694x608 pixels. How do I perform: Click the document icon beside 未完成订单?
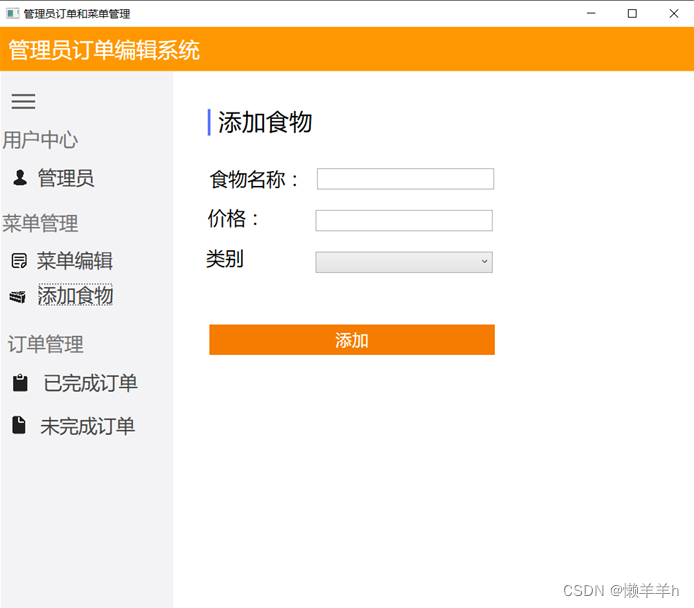point(19,425)
